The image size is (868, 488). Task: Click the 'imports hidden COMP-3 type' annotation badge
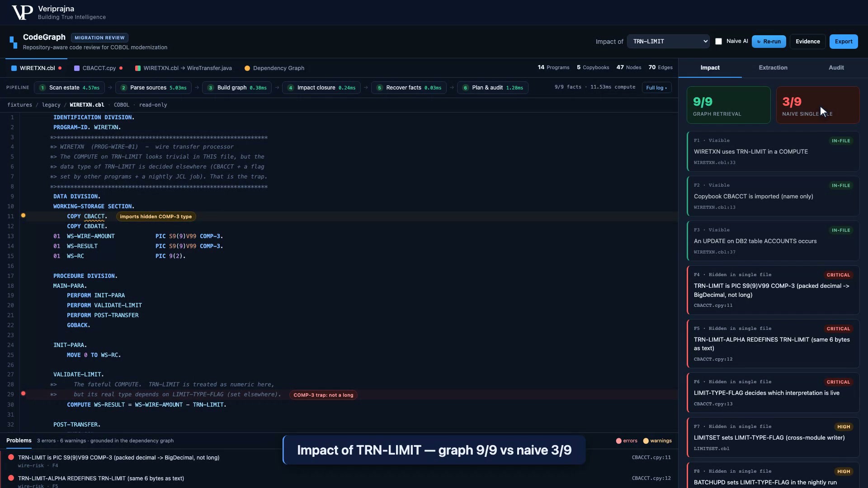coord(156,216)
